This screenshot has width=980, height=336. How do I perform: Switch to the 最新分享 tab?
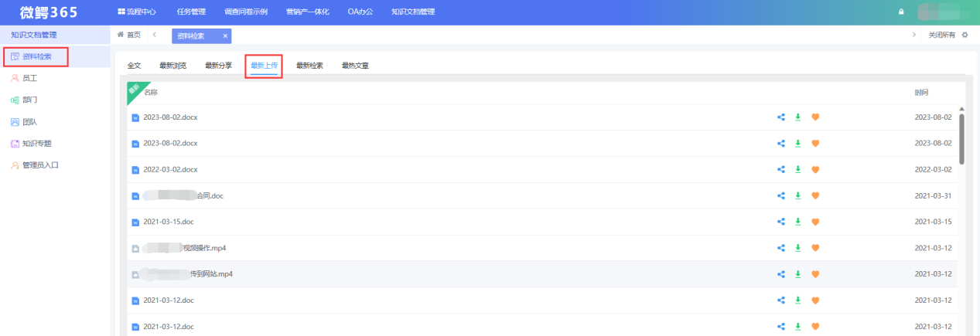(218, 66)
